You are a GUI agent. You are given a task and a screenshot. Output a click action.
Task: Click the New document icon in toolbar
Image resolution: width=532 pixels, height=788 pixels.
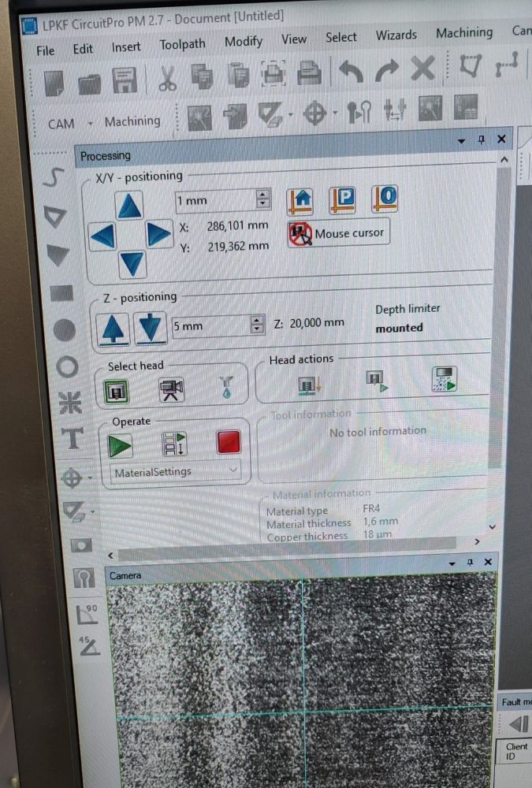pyautogui.click(x=54, y=83)
